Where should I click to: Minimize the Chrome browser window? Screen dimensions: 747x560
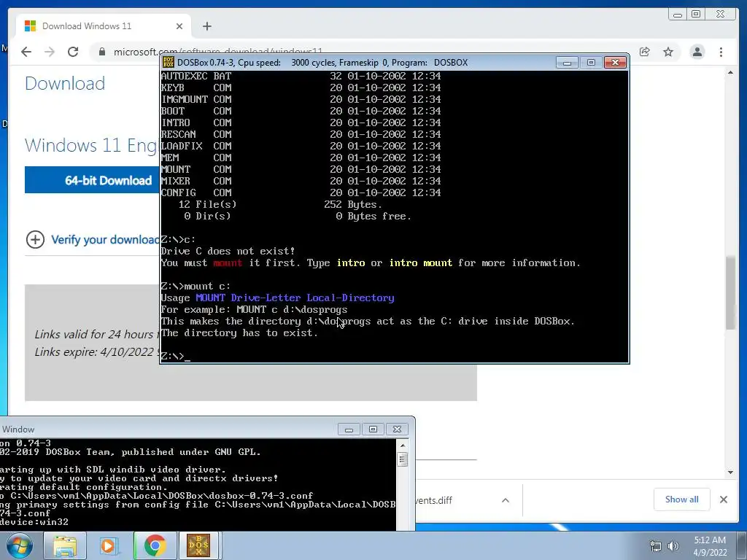678,15
